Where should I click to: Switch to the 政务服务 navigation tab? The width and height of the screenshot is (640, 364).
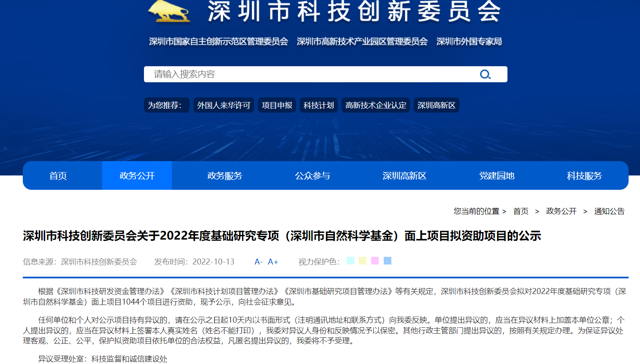[x=225, y=176]
